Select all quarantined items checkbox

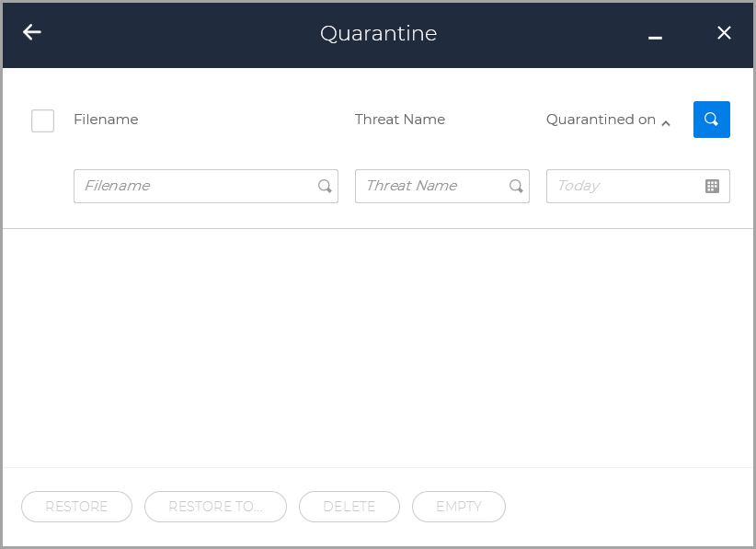[x=42, y=120]
